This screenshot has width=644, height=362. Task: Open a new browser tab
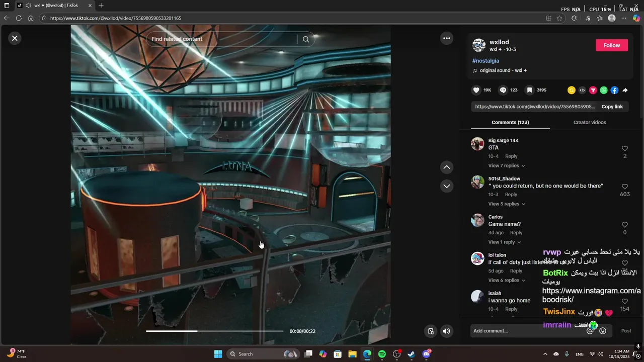(x=101, y=6)
